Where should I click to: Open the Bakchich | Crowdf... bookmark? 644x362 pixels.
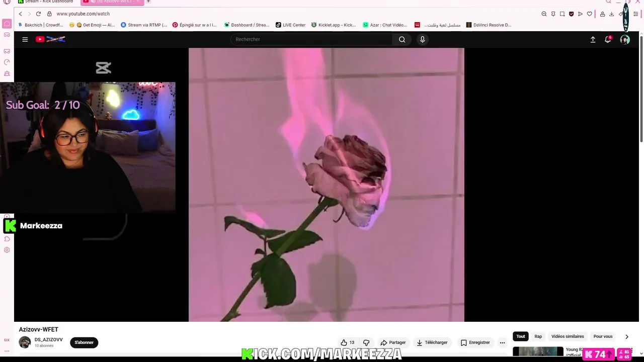pyautogui.click(x=40, y=25)
